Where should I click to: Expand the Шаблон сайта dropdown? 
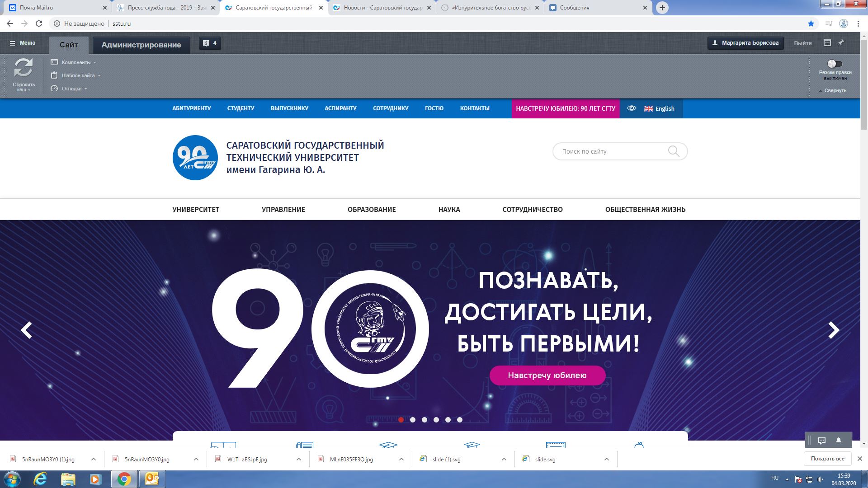(x=75, y=75)
